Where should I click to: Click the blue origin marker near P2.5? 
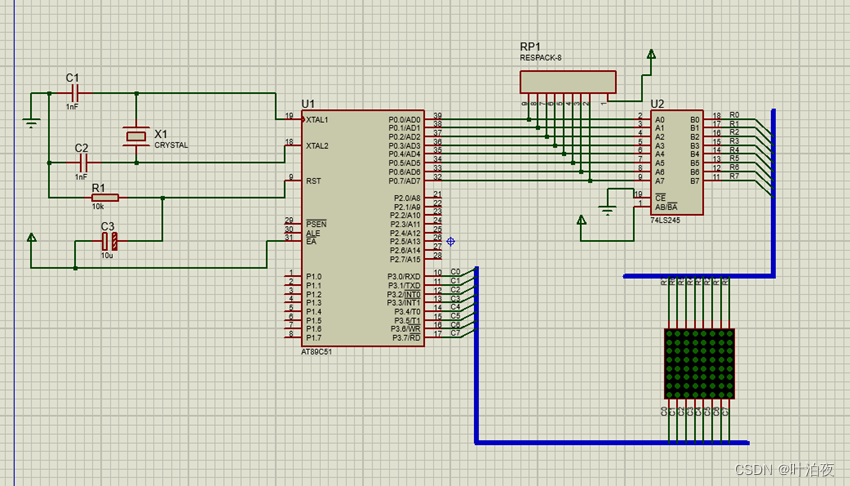coord(450,242)
